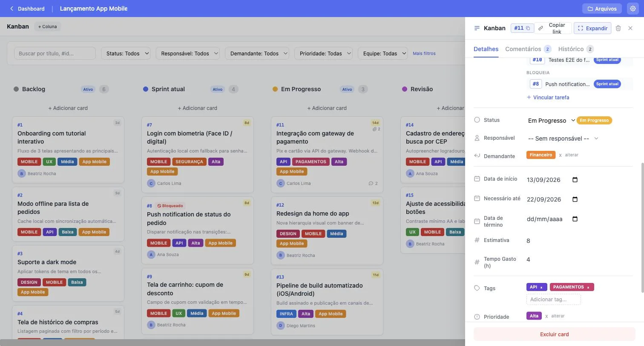This screenshot has width=644, height=346.
Task: Open the Demandante: Todos filter dropdown
Action: click(x=257, y=53)
